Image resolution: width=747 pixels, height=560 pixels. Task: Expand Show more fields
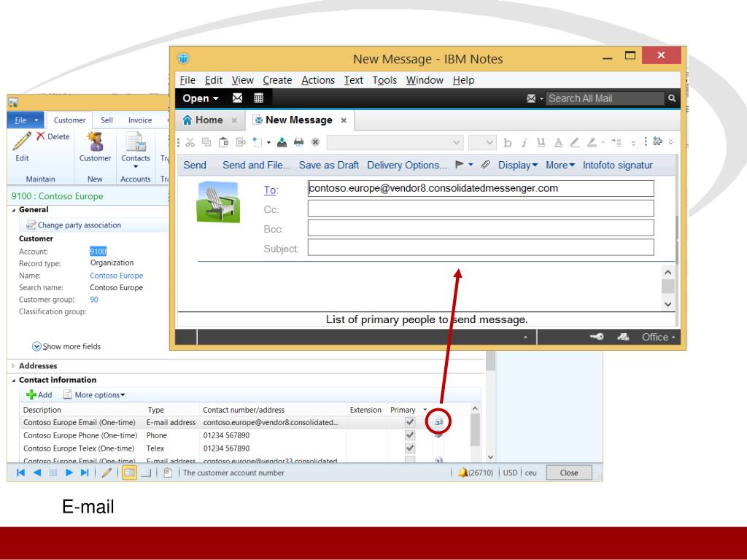66,346
